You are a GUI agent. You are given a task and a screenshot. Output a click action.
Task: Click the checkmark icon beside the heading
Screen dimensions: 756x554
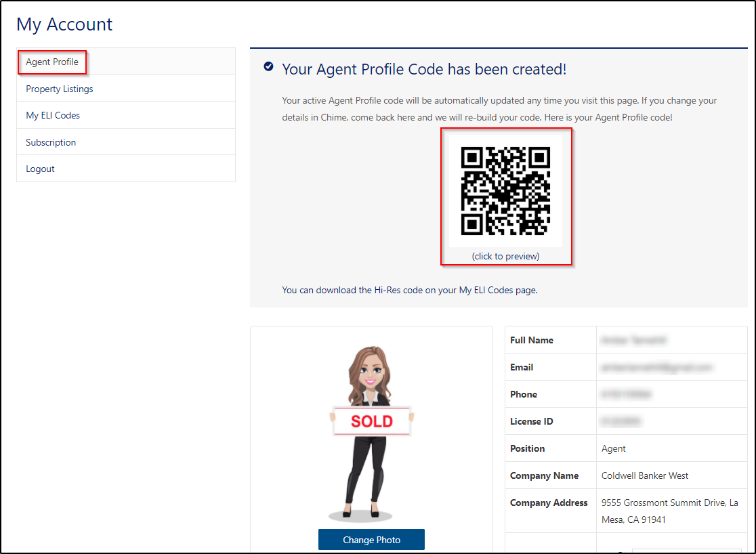pos(269,66)
